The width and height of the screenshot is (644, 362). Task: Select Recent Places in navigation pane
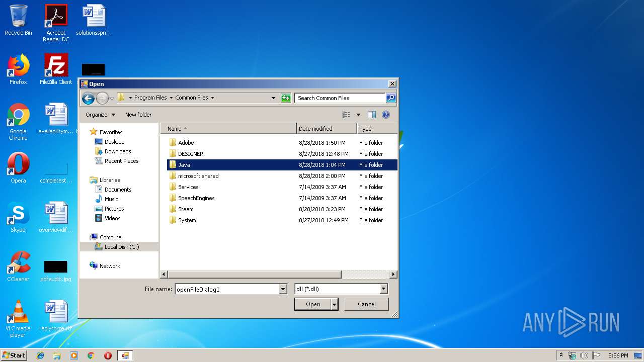[121, 161]
